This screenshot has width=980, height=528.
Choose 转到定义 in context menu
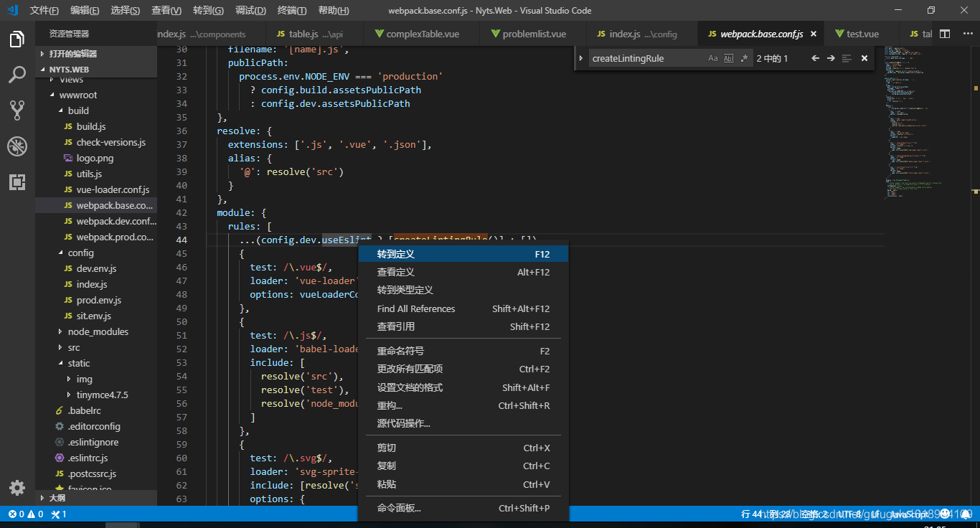[463, 254]
